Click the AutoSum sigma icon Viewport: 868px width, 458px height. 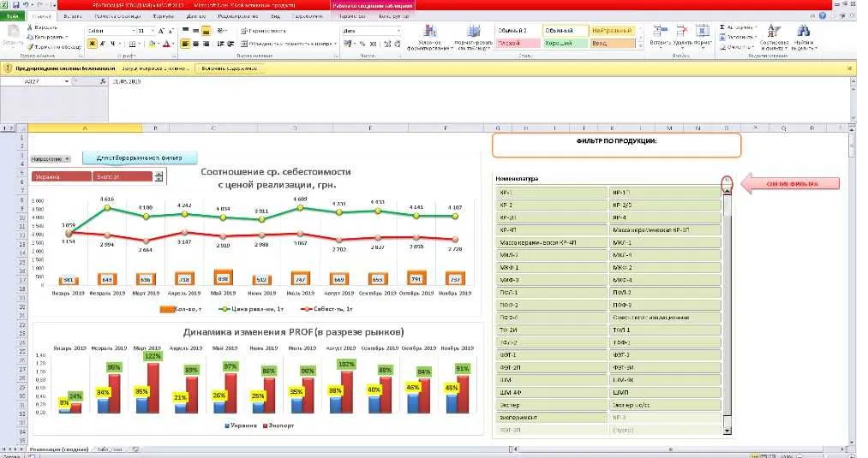pyautogui.click(x=723, y=27)
